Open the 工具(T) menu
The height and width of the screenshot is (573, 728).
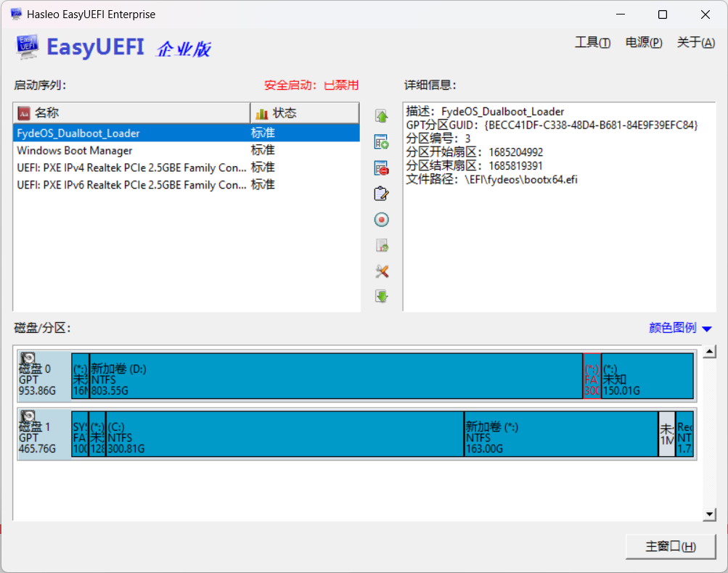pyautogui.click(x=592, y=43)
